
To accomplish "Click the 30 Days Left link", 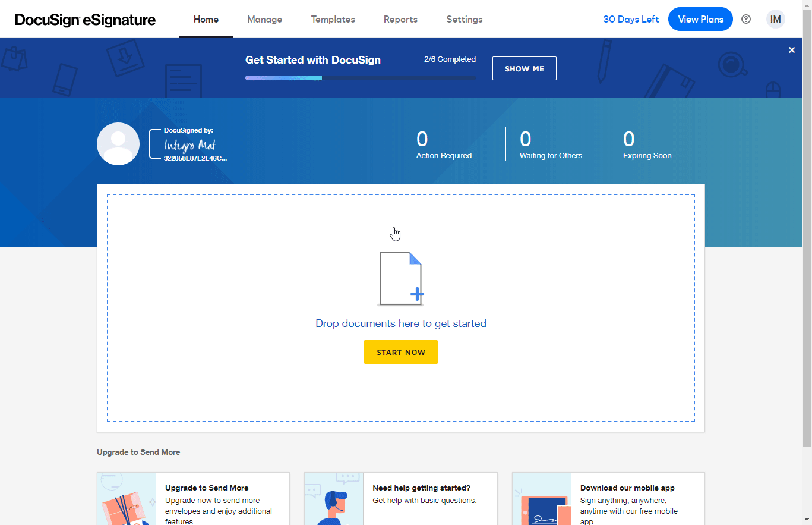I will 631,19.
